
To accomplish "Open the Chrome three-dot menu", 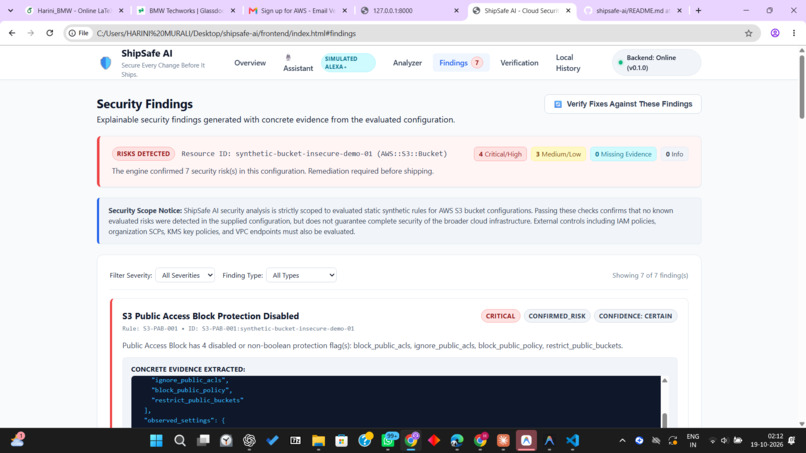I will pos(794,33).
